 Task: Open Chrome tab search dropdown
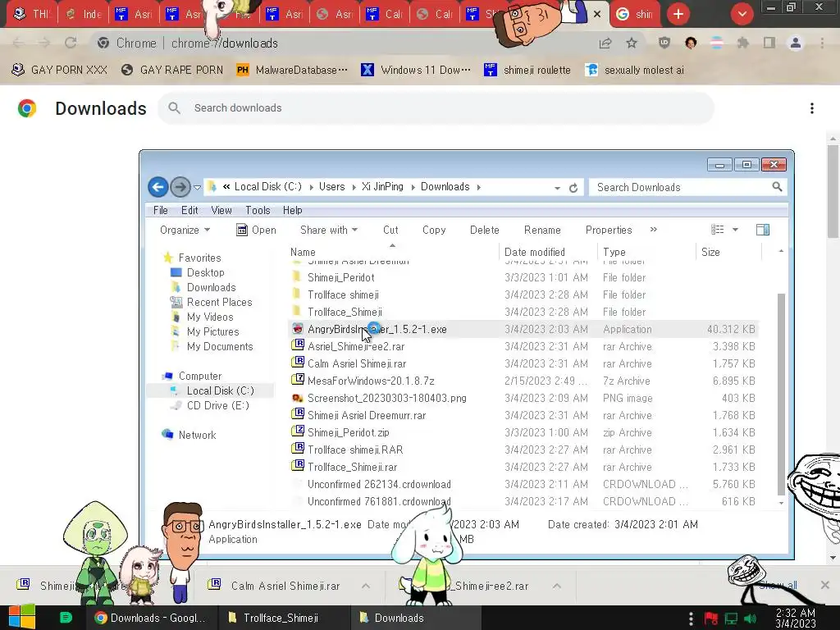pyautogui.click(x=742, y=14)
